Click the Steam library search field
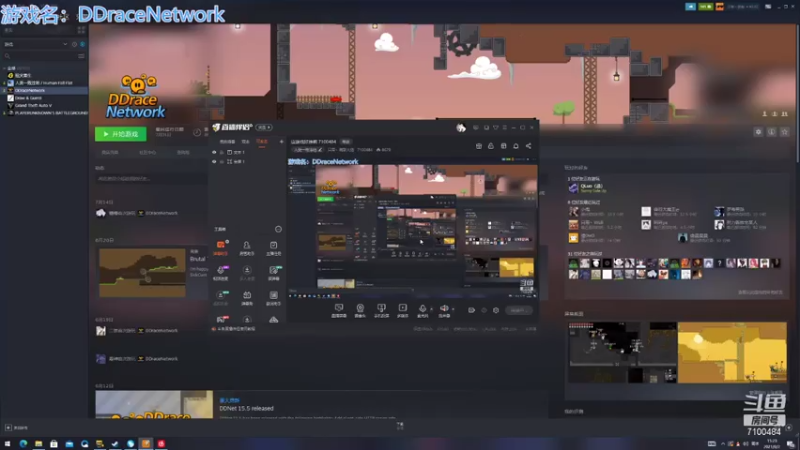 coord(40,56)
